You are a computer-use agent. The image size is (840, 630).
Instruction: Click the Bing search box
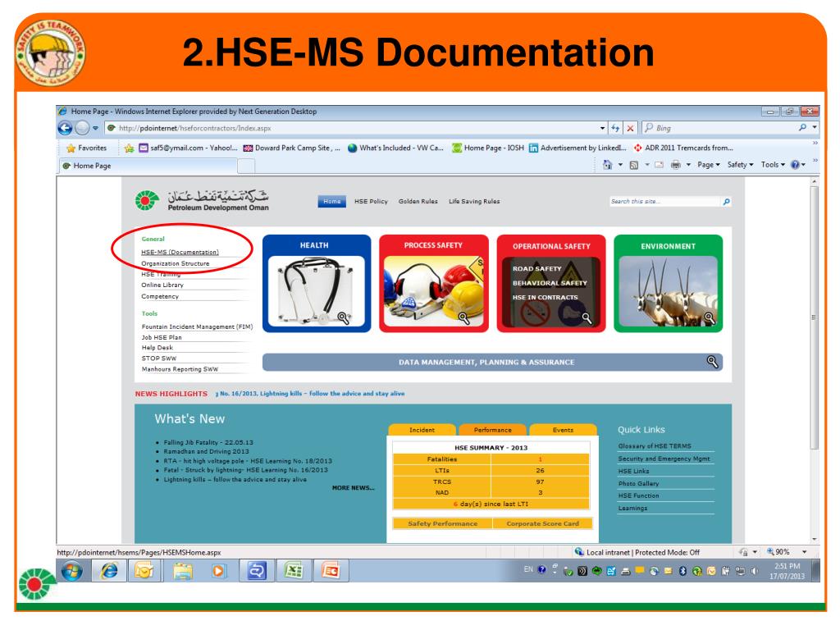719,128
